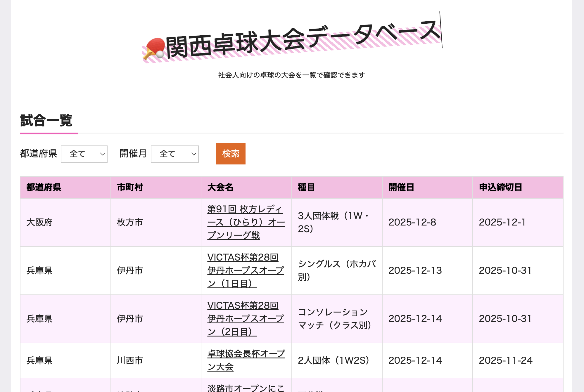Viewport: 584px width, 392px height.
Task: Click the 開催日 column header
Action: tap(401, 187)
